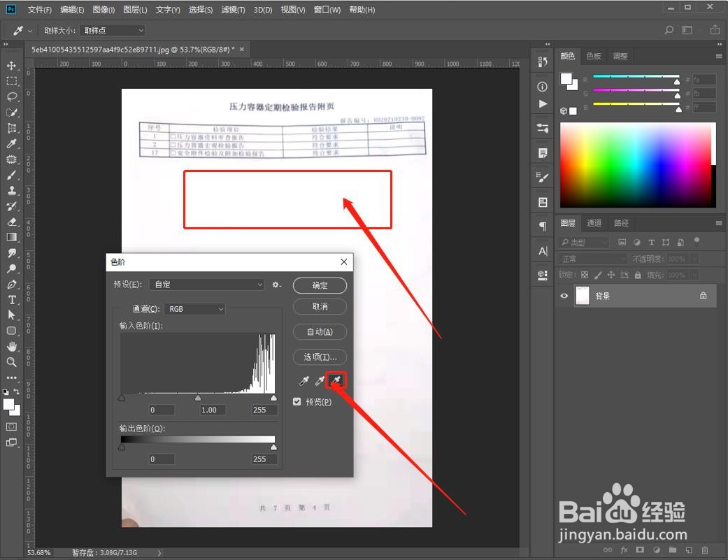Select the Path Selection tool
The width and height of the screenshot is (728, 560).
12,315
